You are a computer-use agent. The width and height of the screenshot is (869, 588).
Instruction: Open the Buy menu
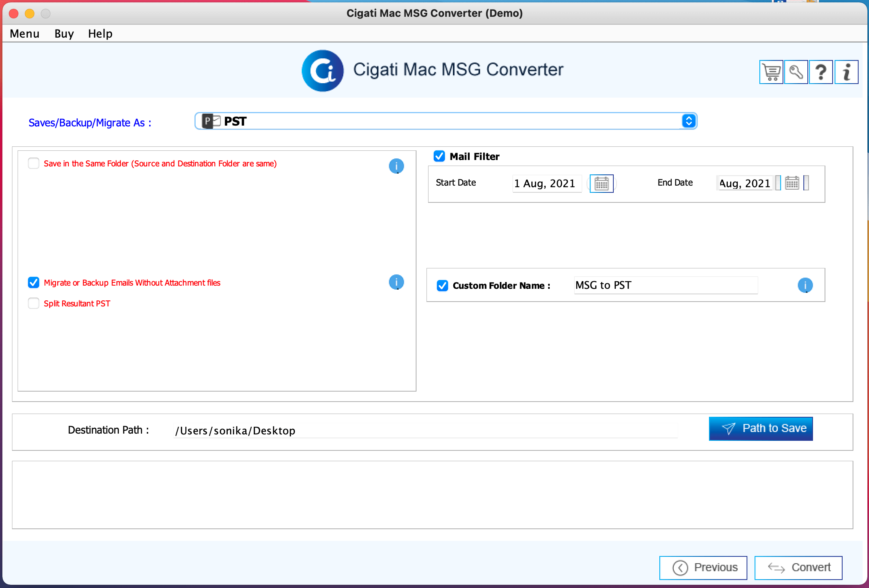click(64, 34)
